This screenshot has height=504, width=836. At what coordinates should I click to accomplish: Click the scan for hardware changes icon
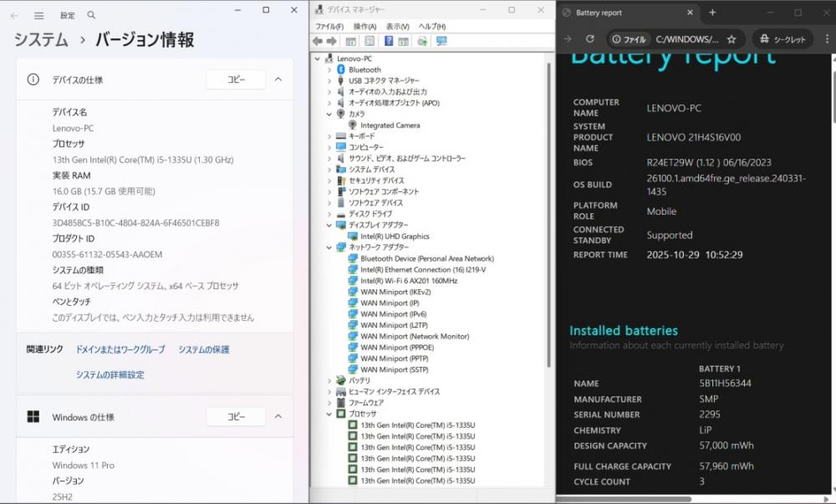[x=441, y=41]
